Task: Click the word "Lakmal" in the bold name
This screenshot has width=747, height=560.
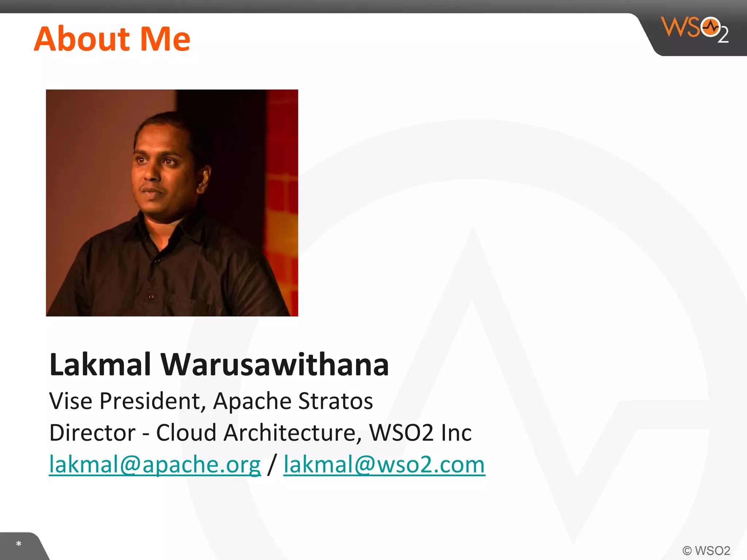Action: (100, 364)
